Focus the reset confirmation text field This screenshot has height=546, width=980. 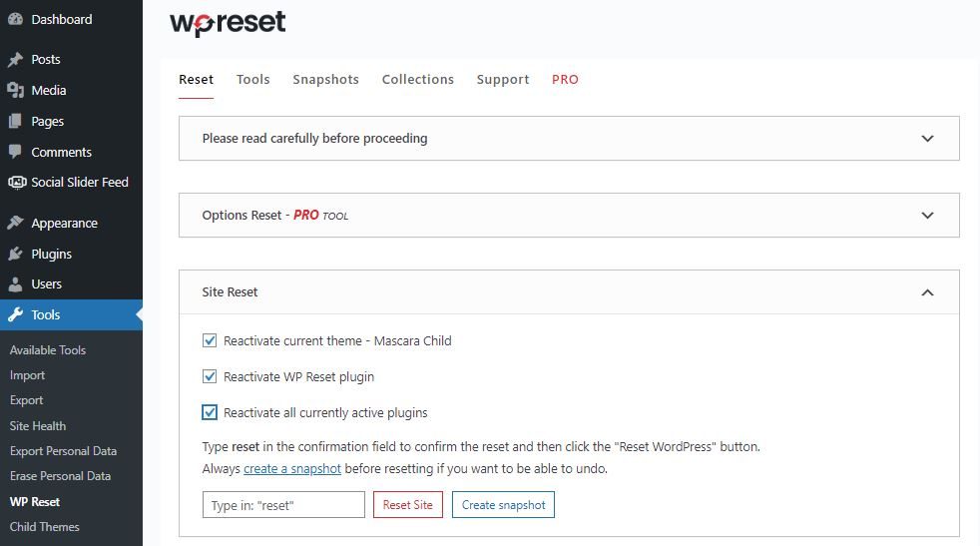(x=283, y=505)
